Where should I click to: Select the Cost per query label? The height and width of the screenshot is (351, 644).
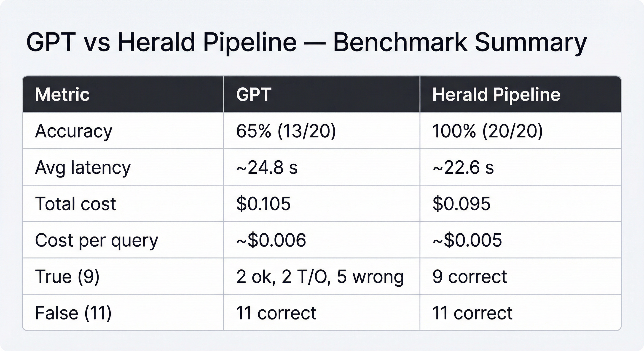click(97, 241)
